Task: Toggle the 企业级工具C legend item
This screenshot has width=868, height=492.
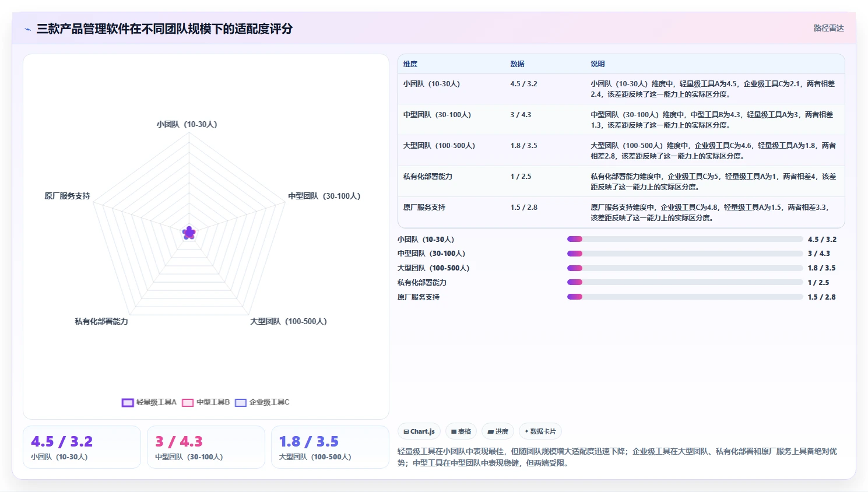Action: [x=262, y=402]
